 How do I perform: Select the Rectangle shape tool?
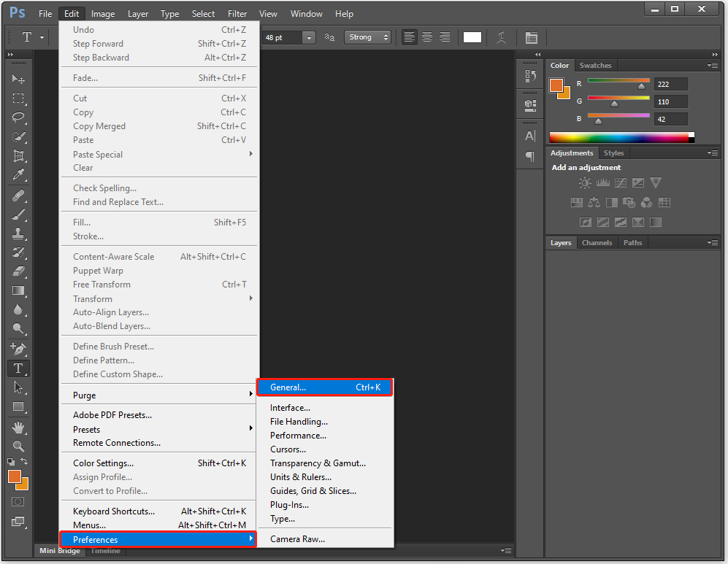pyautogui.click(x=18, y=407)
